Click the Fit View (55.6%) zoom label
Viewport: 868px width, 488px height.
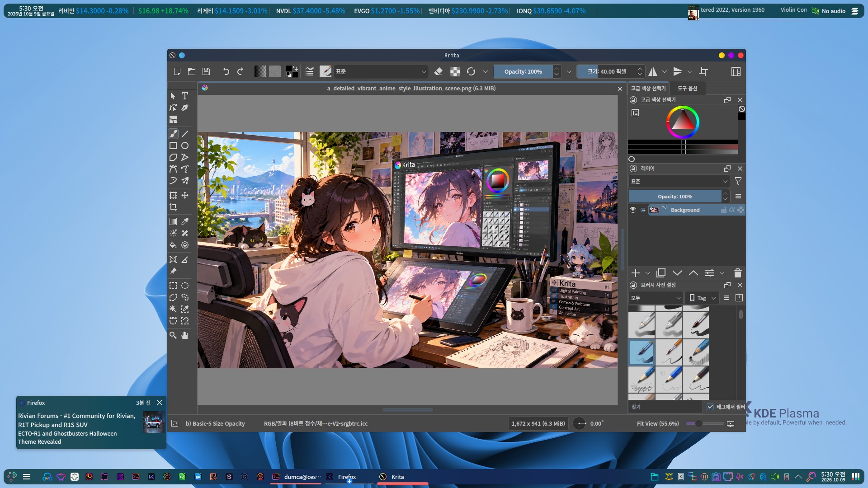[657, 423]
